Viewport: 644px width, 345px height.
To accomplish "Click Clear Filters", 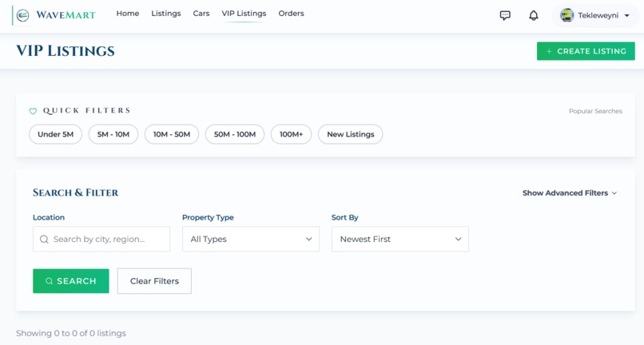I will [154, 281].
